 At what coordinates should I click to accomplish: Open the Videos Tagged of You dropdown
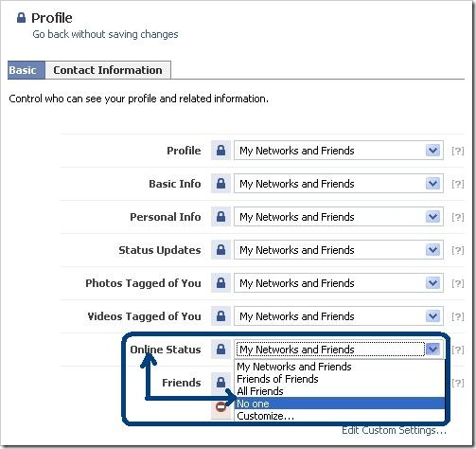(x=339, y=316)
